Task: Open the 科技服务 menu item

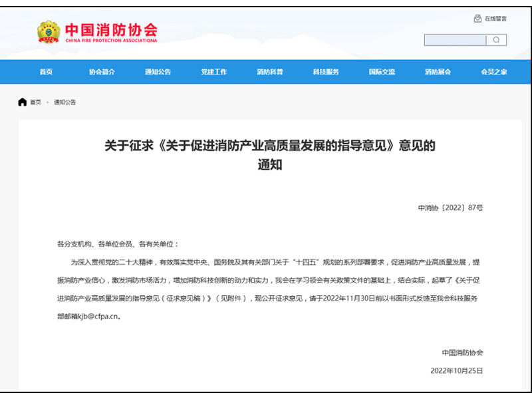Action: (326, 72)
